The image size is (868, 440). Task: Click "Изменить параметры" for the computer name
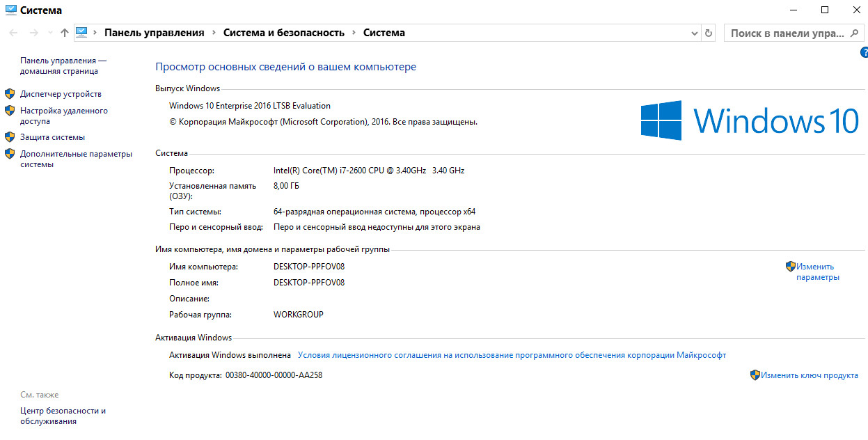point(817,272)
